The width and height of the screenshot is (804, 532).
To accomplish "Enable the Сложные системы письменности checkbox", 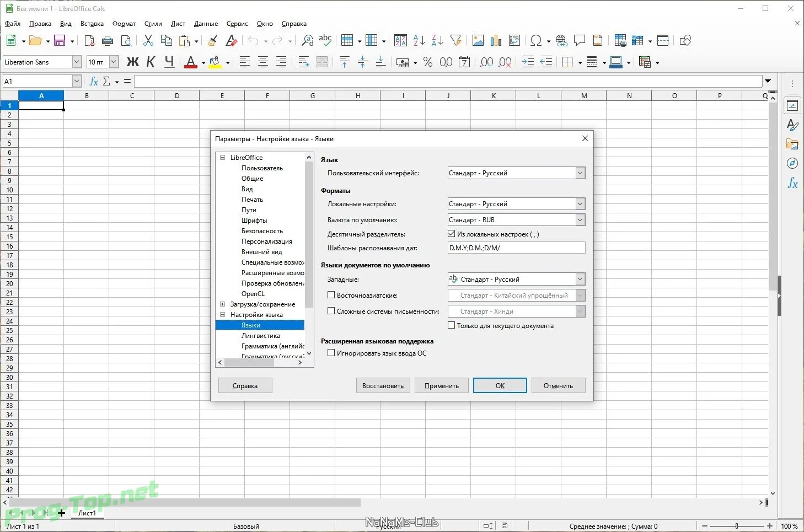I will pos(331,311).
